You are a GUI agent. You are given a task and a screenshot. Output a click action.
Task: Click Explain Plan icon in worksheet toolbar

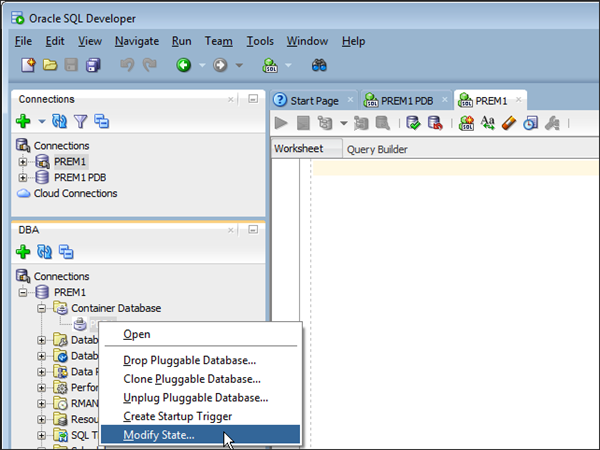point(325,123)
